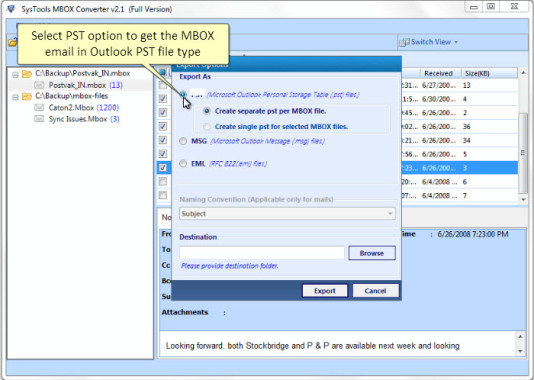Collapse the C:\Backup\mbox-files tree node
Viewport: 534px width, 380px height.
[x=15, y=97]
